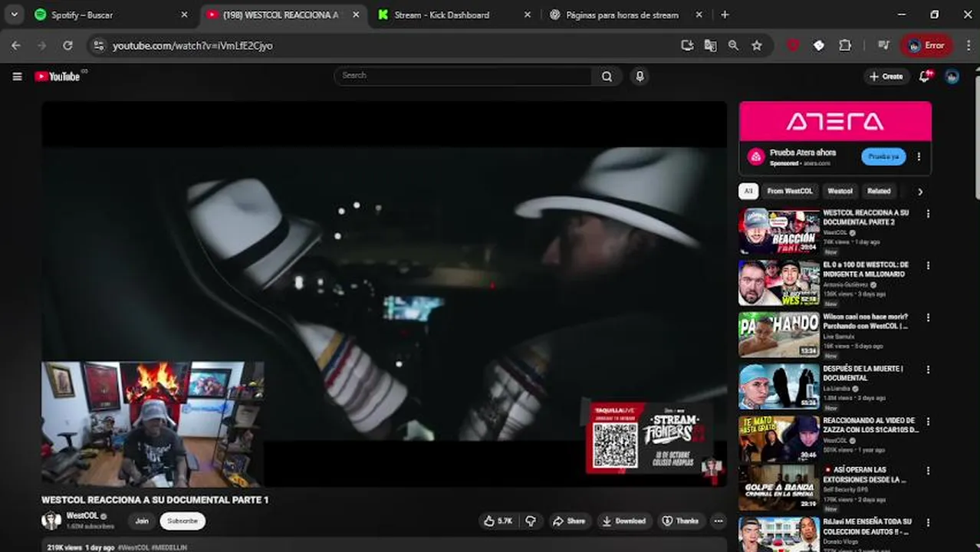
Task: Open Wilson casi nos hace morir thumbnail
Action: [x=779, y=335]
